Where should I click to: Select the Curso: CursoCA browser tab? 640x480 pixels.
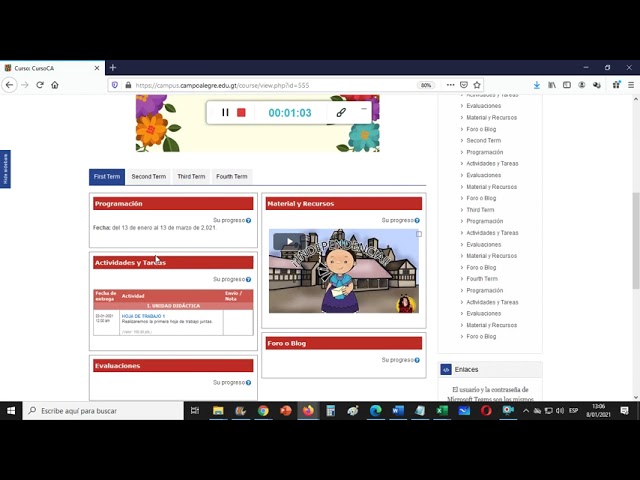coord(52,68)
